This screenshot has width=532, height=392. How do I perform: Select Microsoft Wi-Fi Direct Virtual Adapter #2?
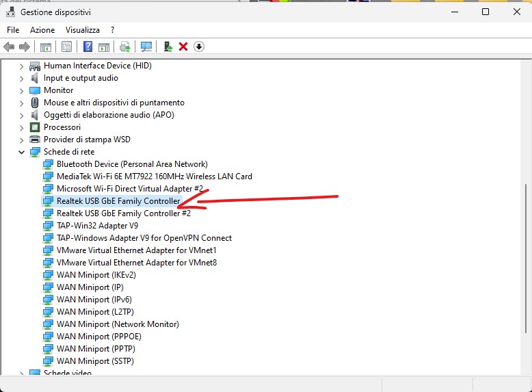(x=130, y=189)
